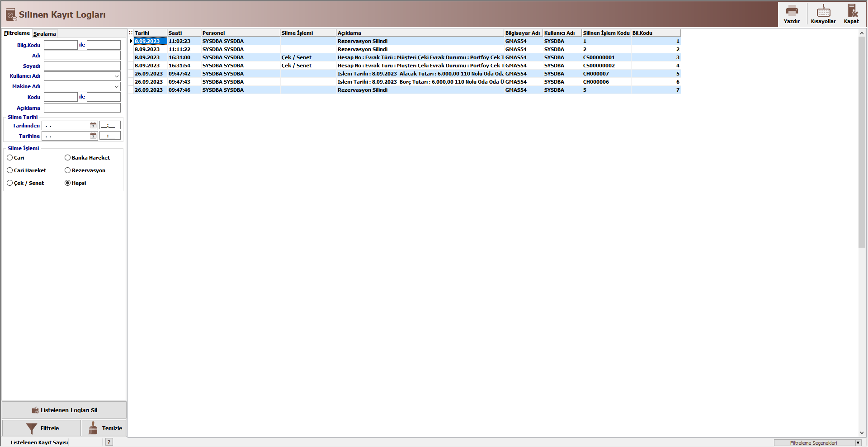Switch to the Filtreleme tab
This screenshot has width=868, height=447.
[x=17, y=33]
